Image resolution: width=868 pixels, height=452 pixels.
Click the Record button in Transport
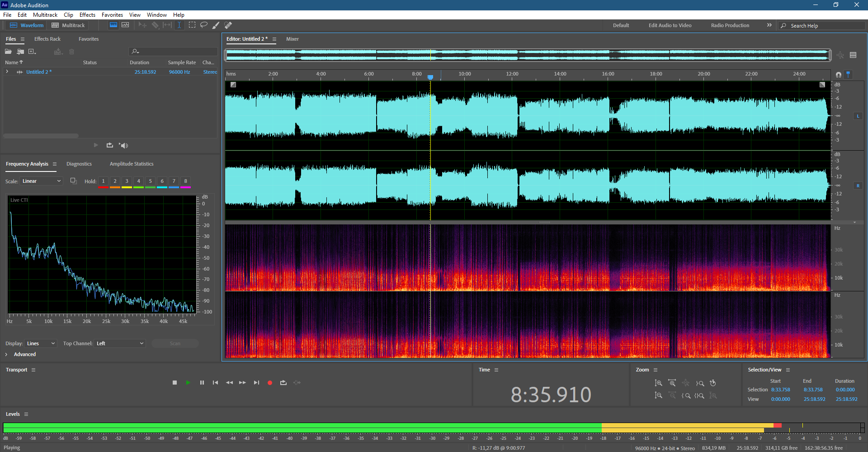[x=270, y=383]
